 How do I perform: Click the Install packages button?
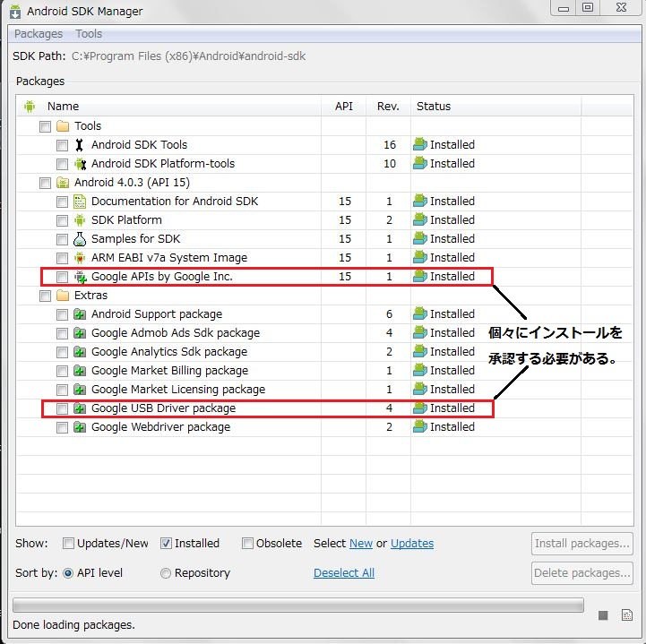pos(582,544)
